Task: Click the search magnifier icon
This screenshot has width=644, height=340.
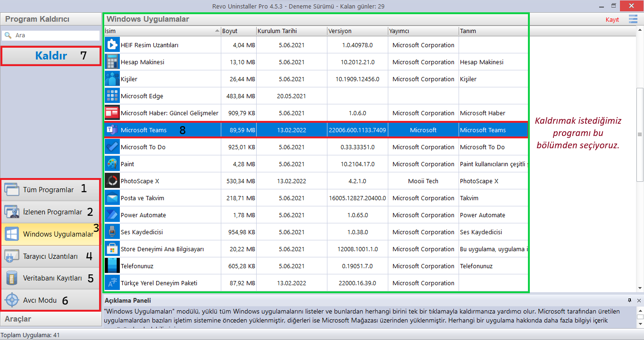Action: tap(8, 35)
